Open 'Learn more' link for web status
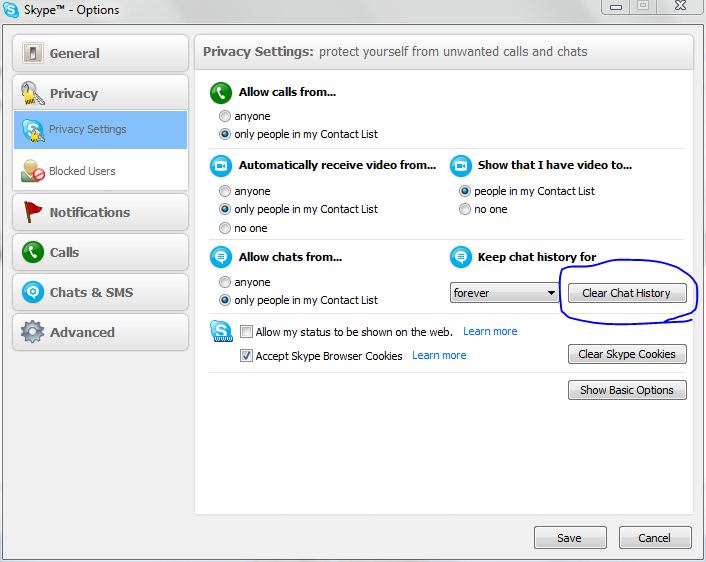The image size is (706, 562). point(490,331)
